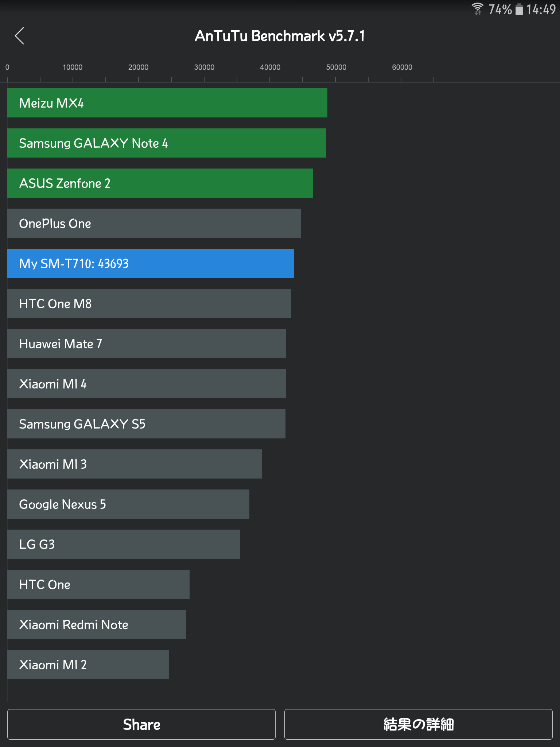
Task: Tap the LG G3 bar
Action: tap(123, 544)
